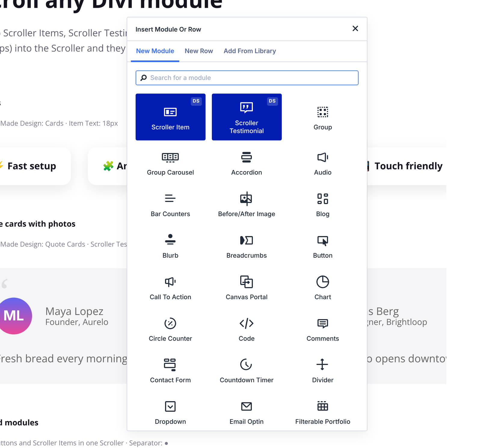Insert a Code module
Viewport: 481px width, 448px height.
247,330
